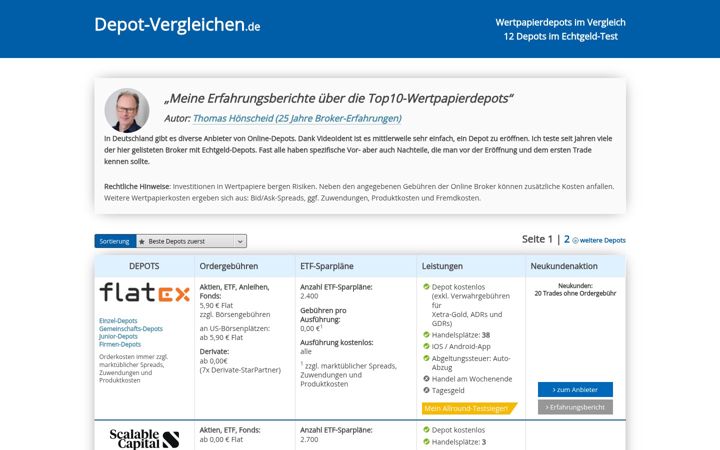Image resolution: width=720 pixels, height=450 pixels.
Task: Click the cross icon beside Tagesgeld
Action: 426,390
